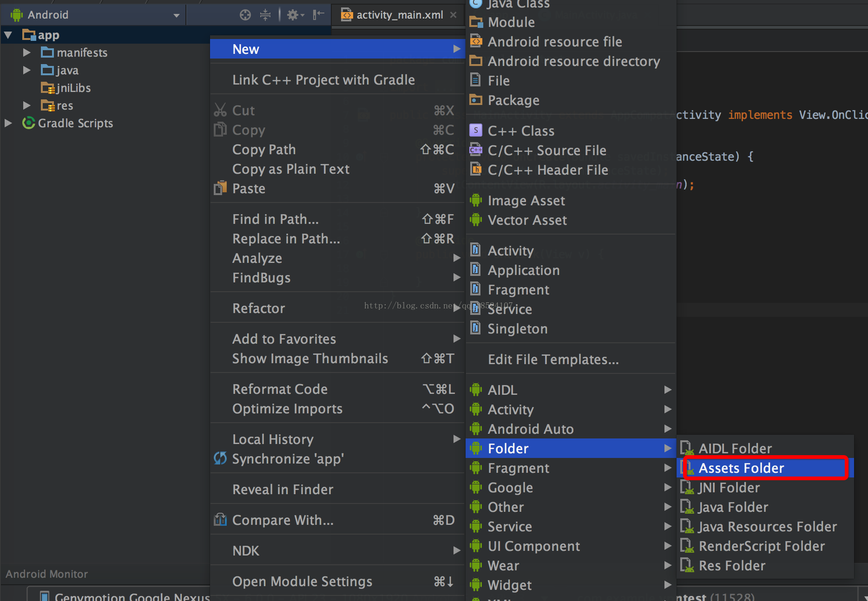Open the Local History submenu
The image size is (868, 601).
pos(337,439)
